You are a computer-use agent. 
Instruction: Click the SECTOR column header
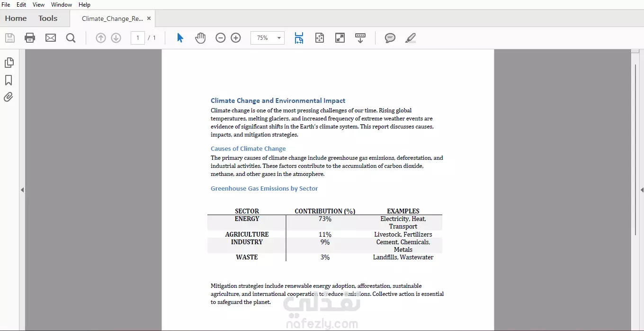(247, 211)
